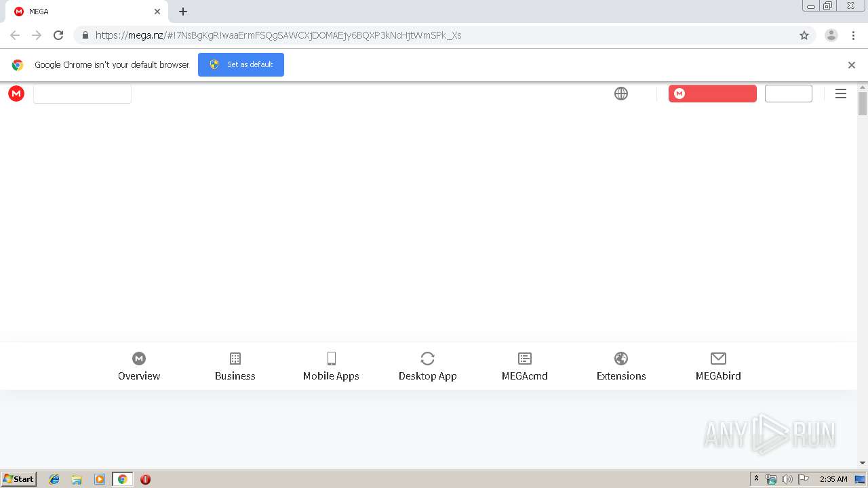This screenshot has height=488, width=868.
Task: Reload the current page
Action: point(58,35)
